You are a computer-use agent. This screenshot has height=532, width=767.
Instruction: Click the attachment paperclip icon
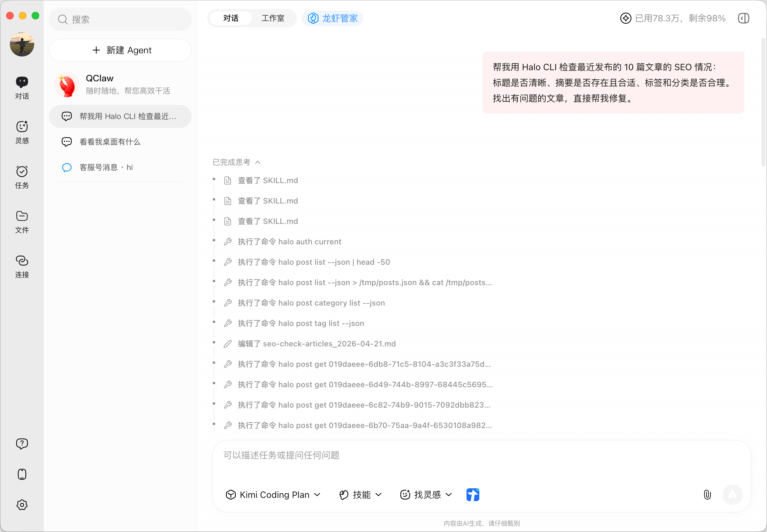(x=707, y=495)
